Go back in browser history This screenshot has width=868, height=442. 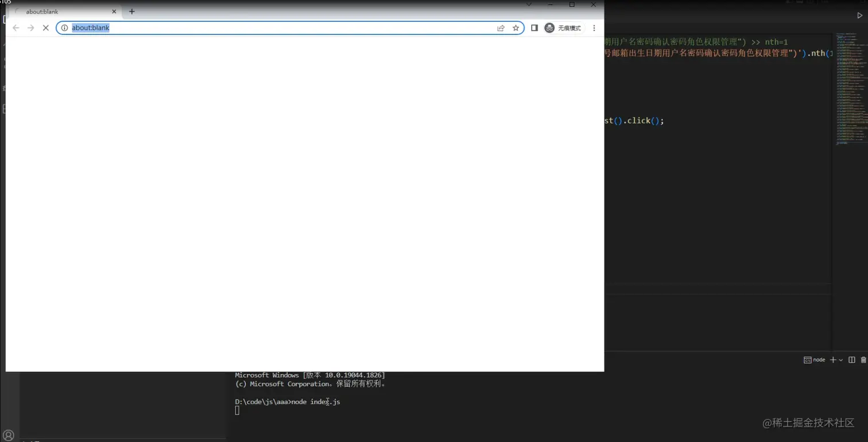click(x=16, y=28)
